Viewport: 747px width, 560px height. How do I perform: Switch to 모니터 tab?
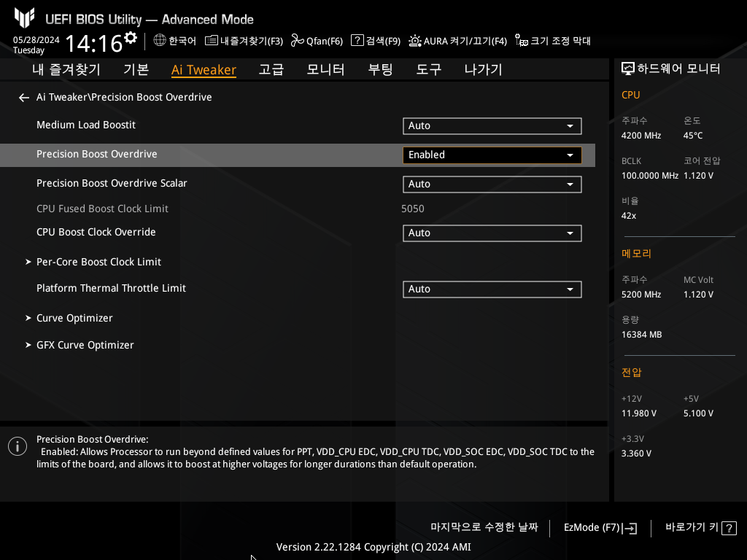click(326, 69)
